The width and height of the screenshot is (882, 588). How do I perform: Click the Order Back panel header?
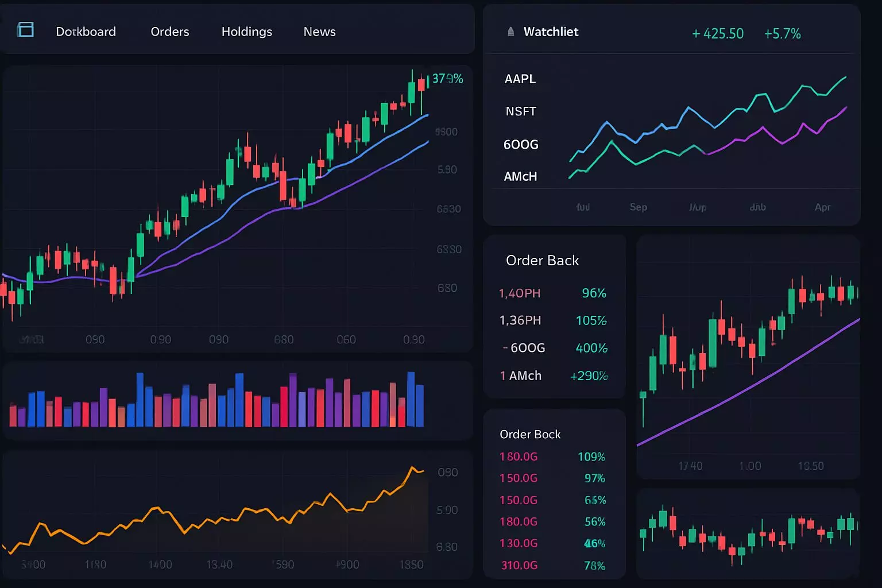tap(542, 260)
